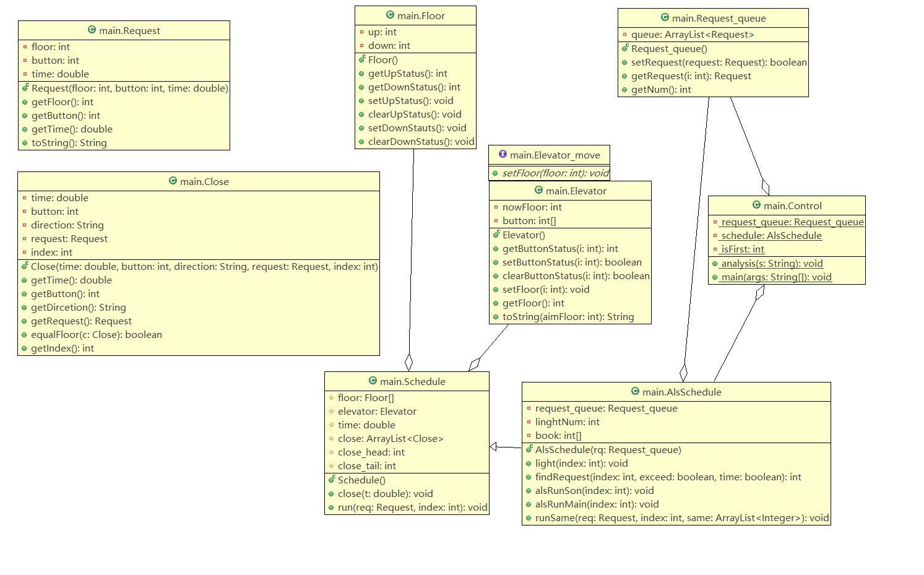Image resolution: width=924 pixels, height=575 pixels.
Task: Click the constructor icon beside AlsSchedule(rq: Request_queue)
Action: (x=529, y=449)
